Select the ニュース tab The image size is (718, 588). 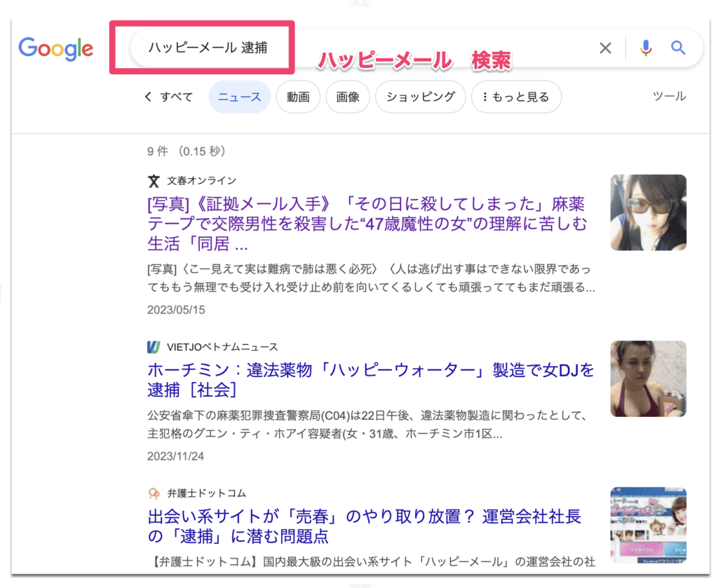point(240,97)
